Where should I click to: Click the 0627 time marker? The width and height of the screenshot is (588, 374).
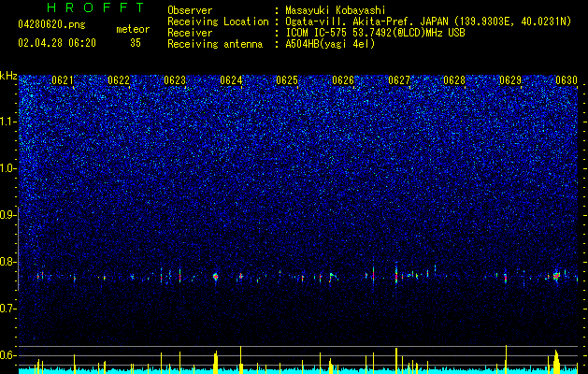click(x=399, y=80)
